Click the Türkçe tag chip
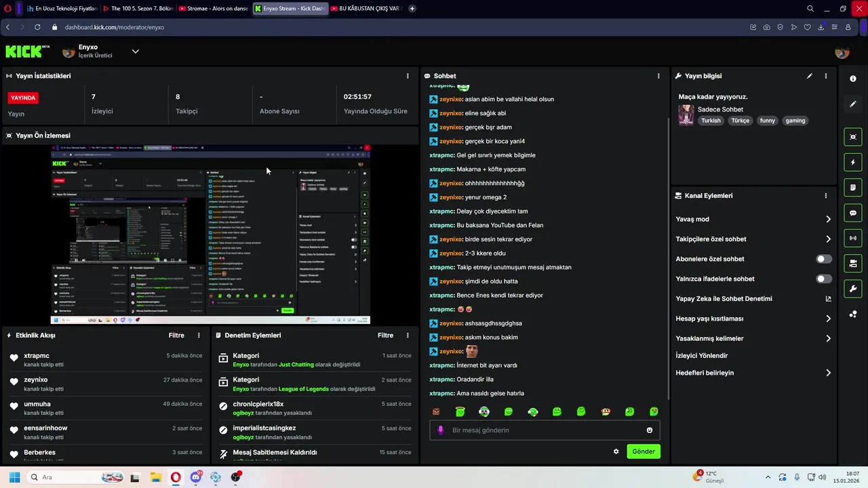The height and width of the screenshot is (488, 868). pyautogui.click(x=740, y=121)
